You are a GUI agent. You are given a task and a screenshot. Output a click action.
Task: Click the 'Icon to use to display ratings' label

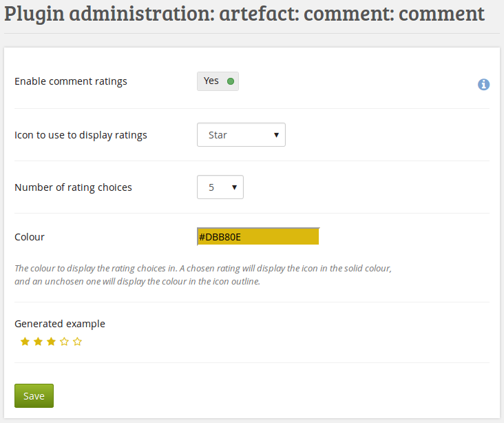tap(81, 135)
